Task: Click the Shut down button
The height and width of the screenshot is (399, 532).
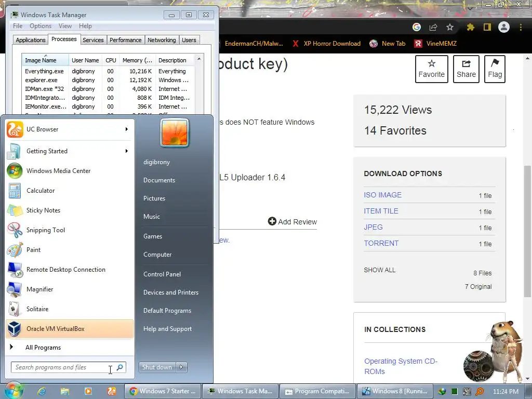Action: click(157, 367)
